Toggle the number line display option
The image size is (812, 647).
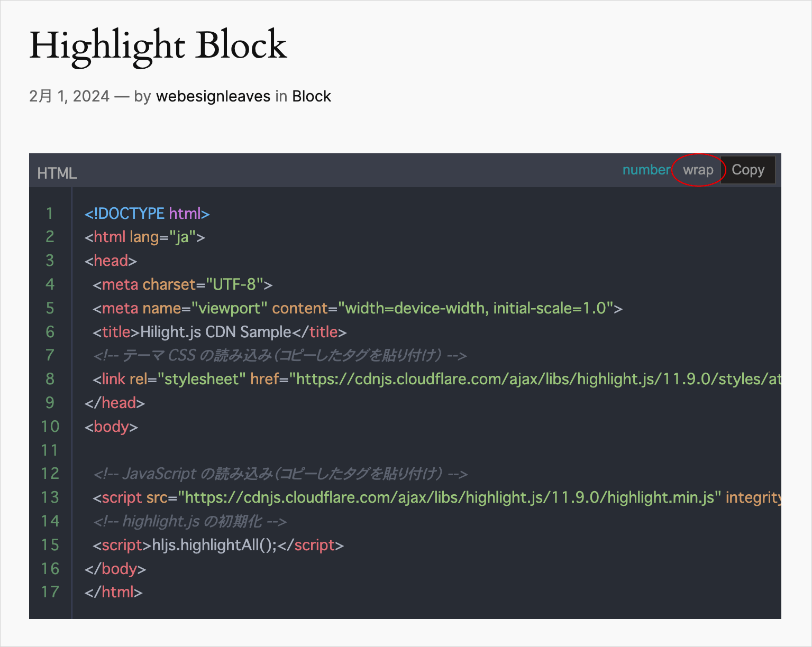pyautogui.click(x=646, y=170)
